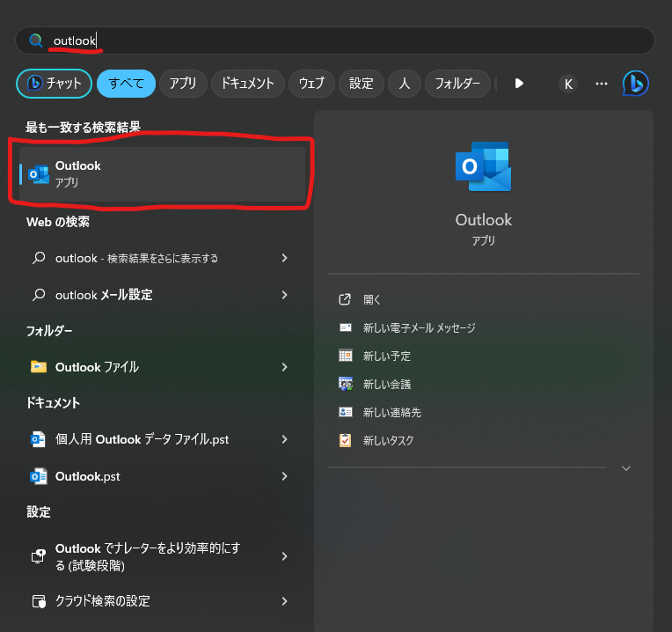Select the フォルダー filter tab
Screen dimensions: 672x632
[x=457, y=83]
